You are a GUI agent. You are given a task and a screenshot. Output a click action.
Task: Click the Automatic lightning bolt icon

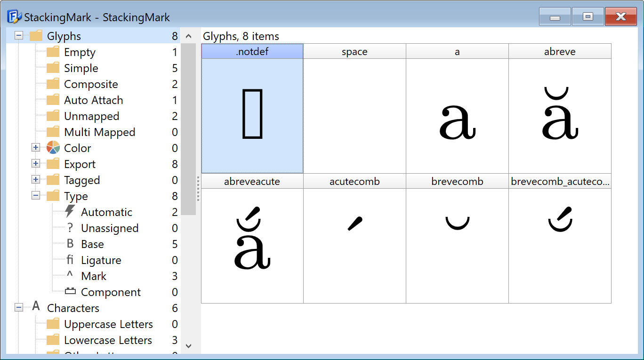tap(70, 212)
